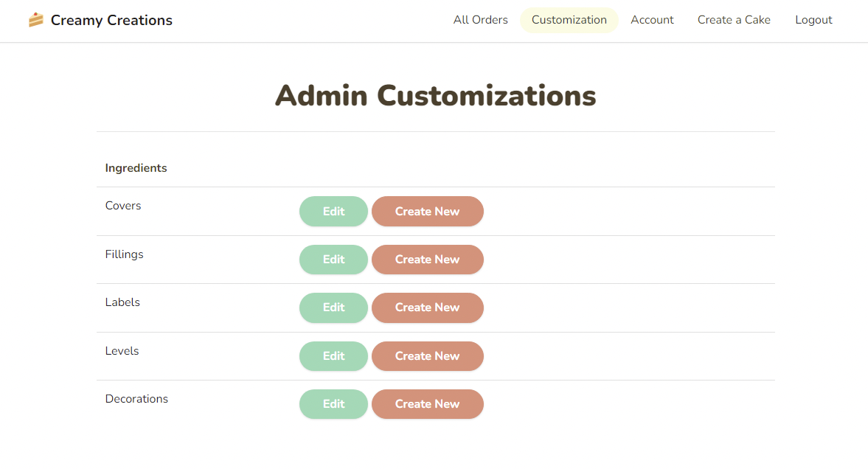Screen dimensions: 868x469
Task: Log out of the admin account
Action: pyautogui.click(x=813, y=20)
